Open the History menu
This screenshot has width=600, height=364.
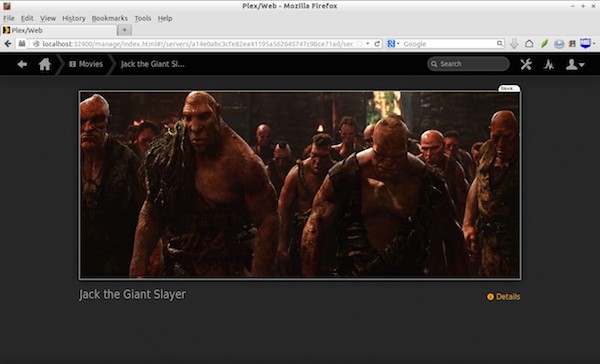pyautogui.click(x=74, y=18)
